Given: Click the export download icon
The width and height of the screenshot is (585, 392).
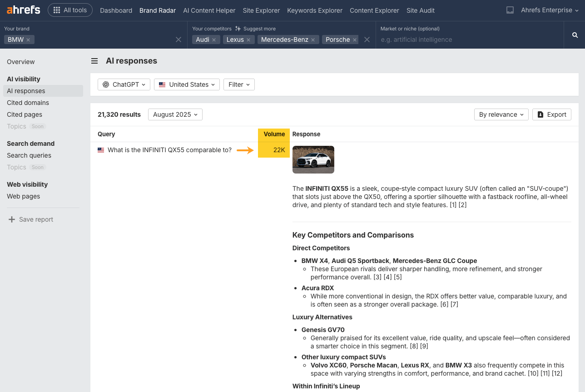Looking at the screenshot, I should tap(541, 114).
